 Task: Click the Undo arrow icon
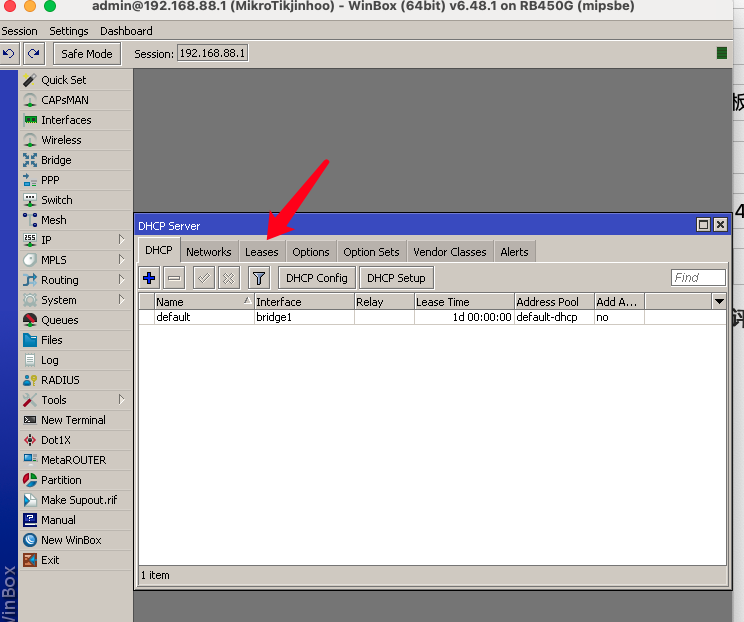9,54
